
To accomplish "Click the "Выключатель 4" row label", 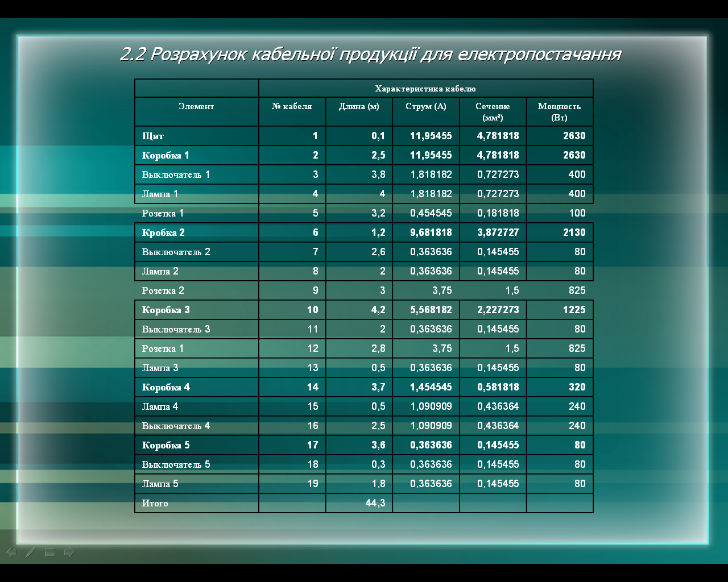I will (176, 426).
